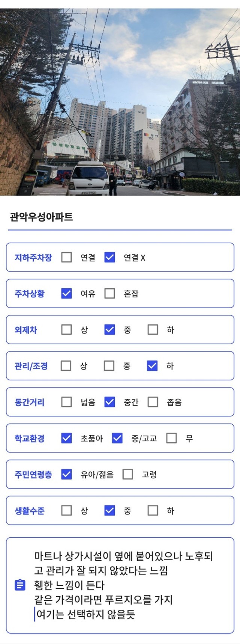
Task: Check 혼잡 under 주차상황
Action: coord(109,293)
